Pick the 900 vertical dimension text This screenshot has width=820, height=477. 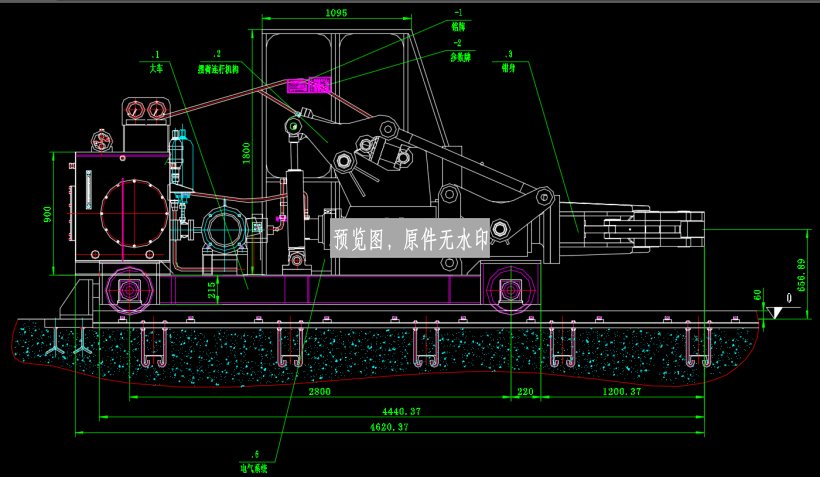click(x=48, y=214)
